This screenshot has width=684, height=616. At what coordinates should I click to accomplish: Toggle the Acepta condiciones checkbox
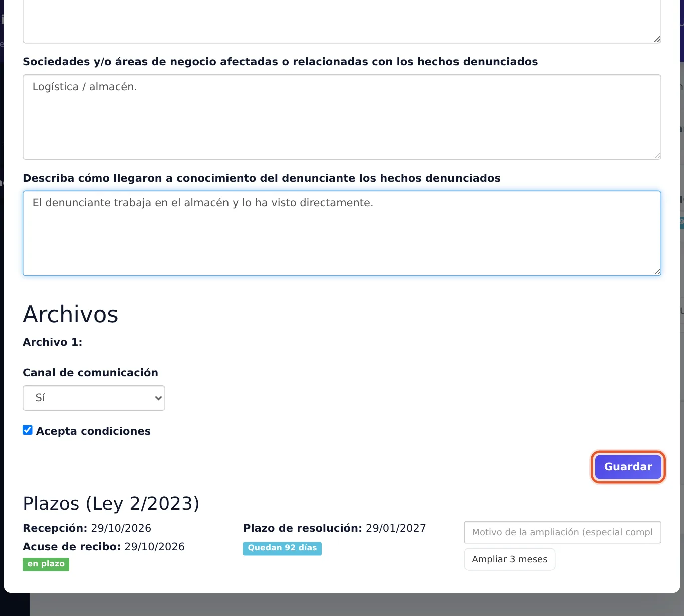point(28,430)
